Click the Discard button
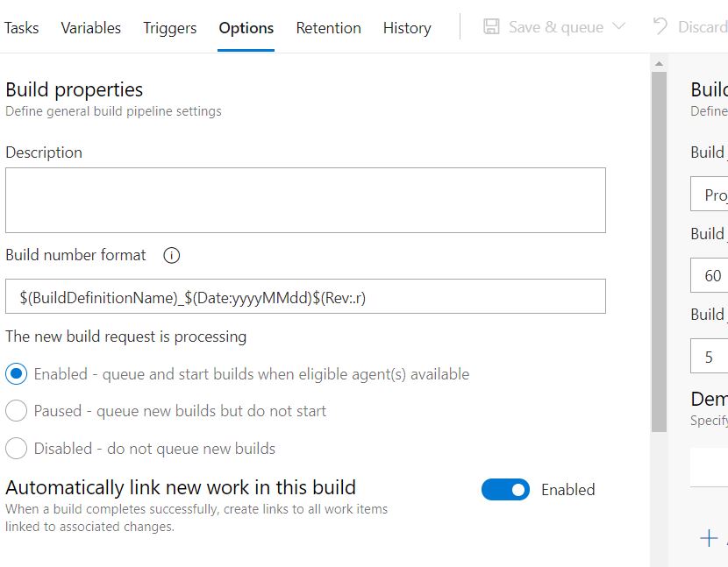 [x=699, y=27]
